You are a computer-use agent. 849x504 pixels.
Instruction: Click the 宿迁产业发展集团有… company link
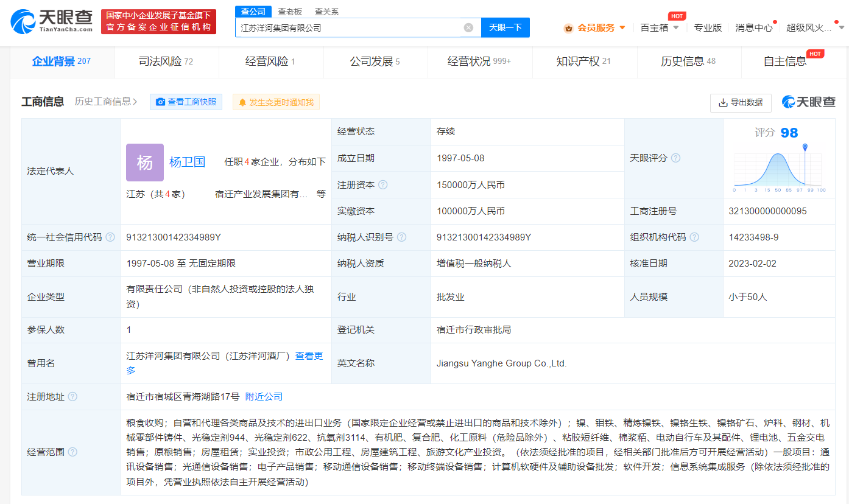pos(261,194)
